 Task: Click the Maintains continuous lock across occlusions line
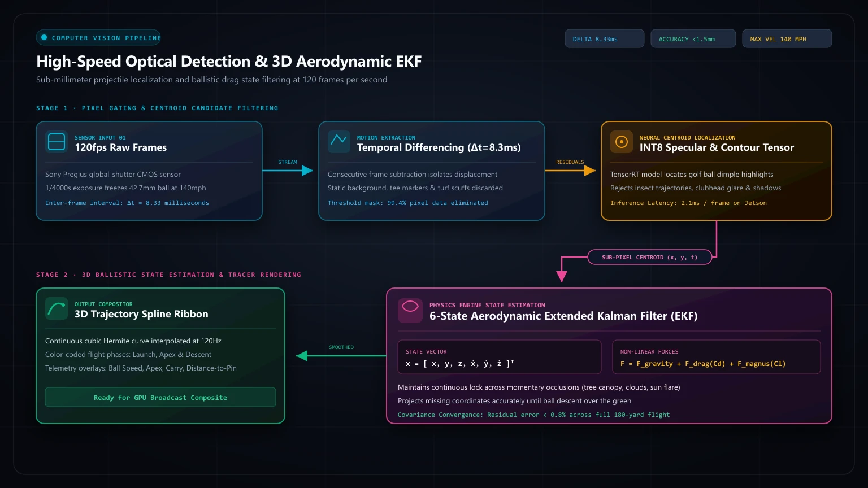tap(539, 387)
